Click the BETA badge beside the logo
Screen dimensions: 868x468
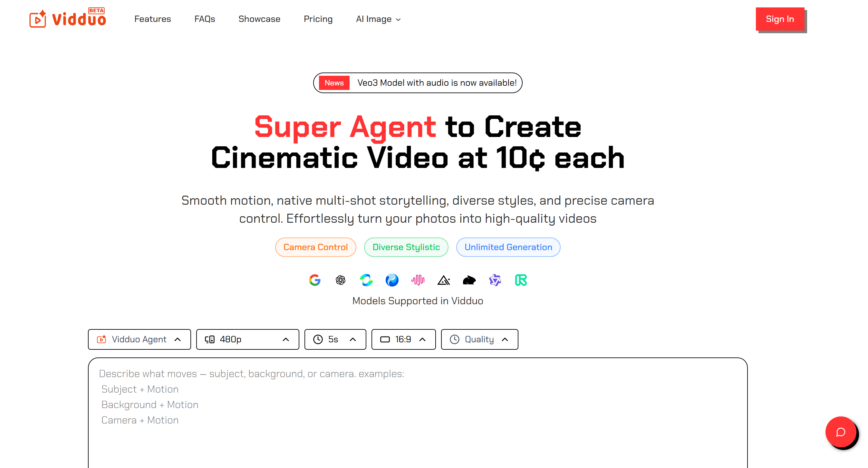pyautogui.click(x=96, y=10)
